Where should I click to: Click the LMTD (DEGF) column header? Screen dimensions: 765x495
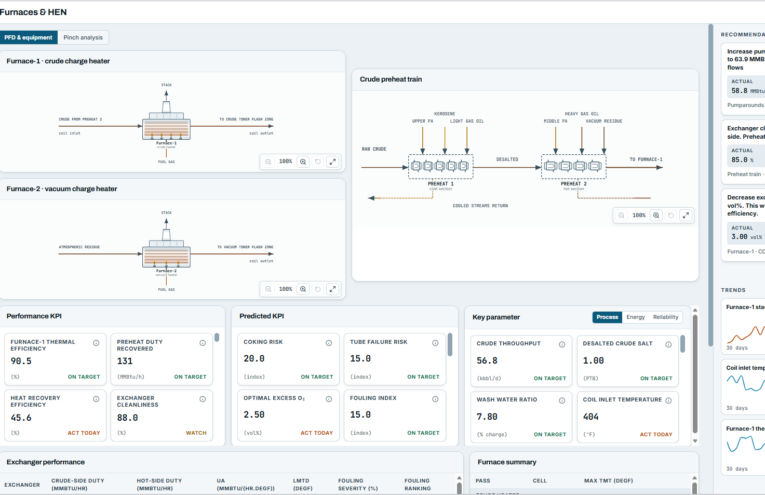coord(303,484)
